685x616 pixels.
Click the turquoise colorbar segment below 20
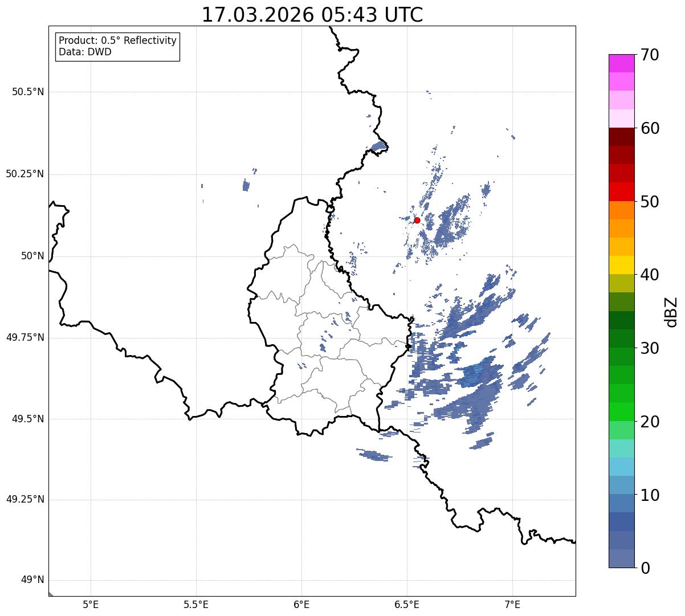coord(622,448)
